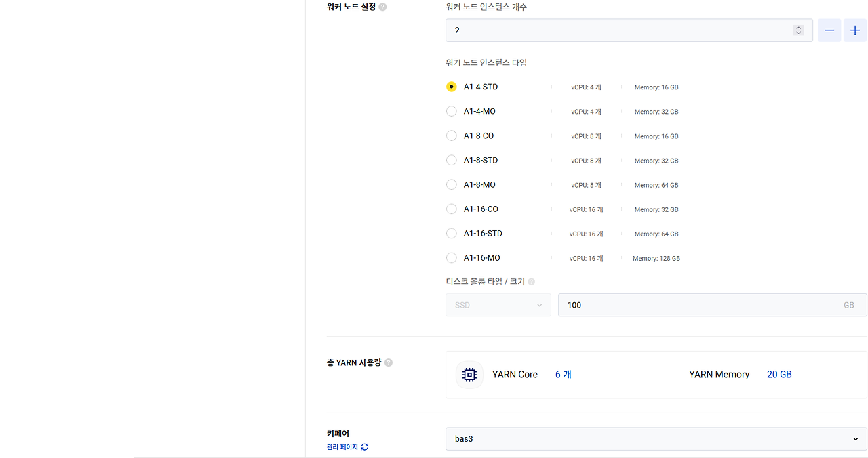Click the blue 20 GB YARN Memory value
The width and height of the screenshot is (868, 458).
(778, 374)
